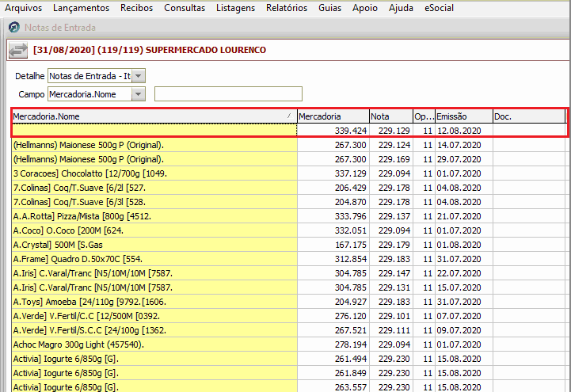Click Mercadoria value 204.870
The image size is (571, 392).
pos(351,202)
